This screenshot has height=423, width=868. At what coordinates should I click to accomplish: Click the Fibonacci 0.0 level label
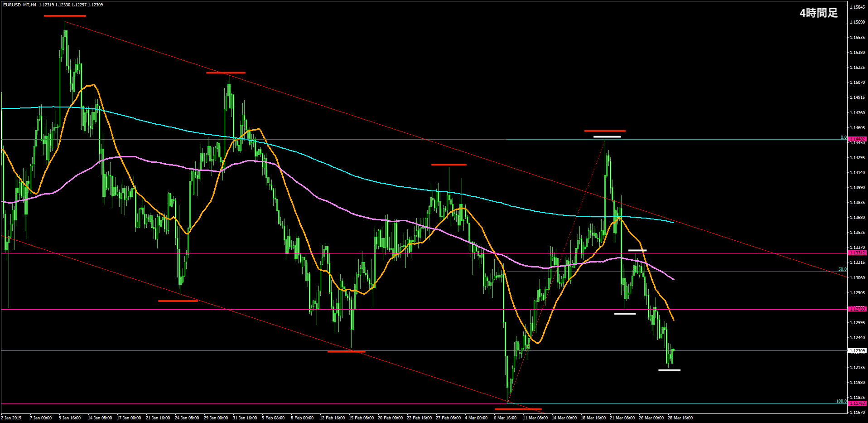click(844, 137)
